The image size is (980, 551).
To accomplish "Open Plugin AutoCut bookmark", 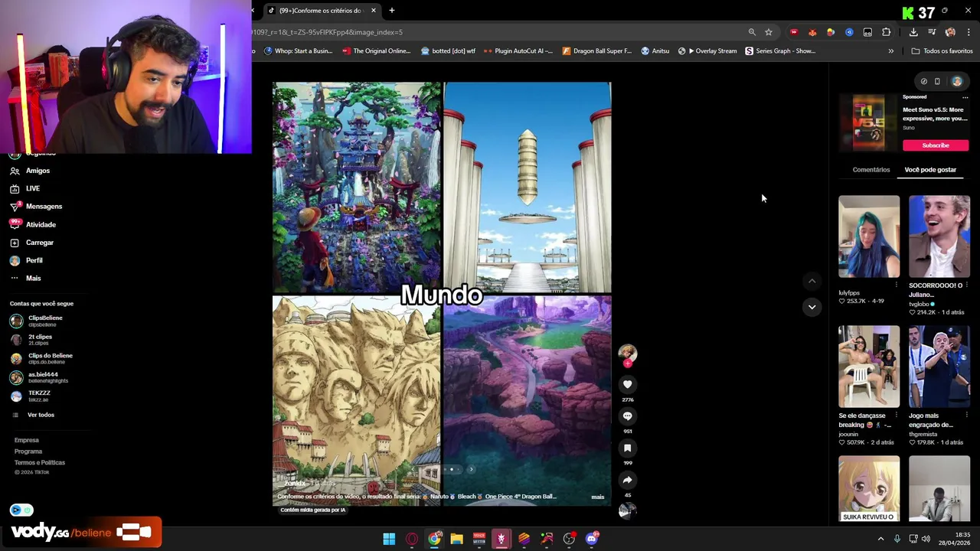I will (x=518, y=51).
